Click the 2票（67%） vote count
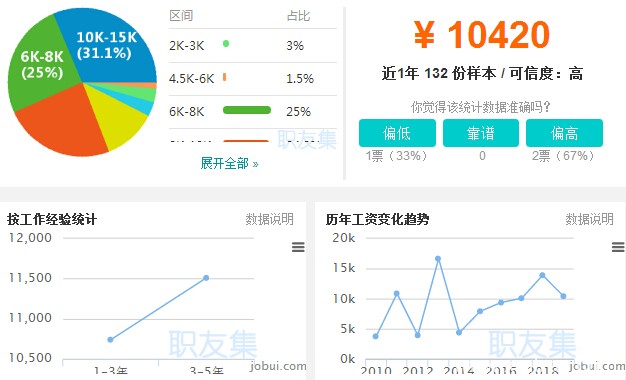The height and width of the screenshot is (380, 626). coord(563,155)
